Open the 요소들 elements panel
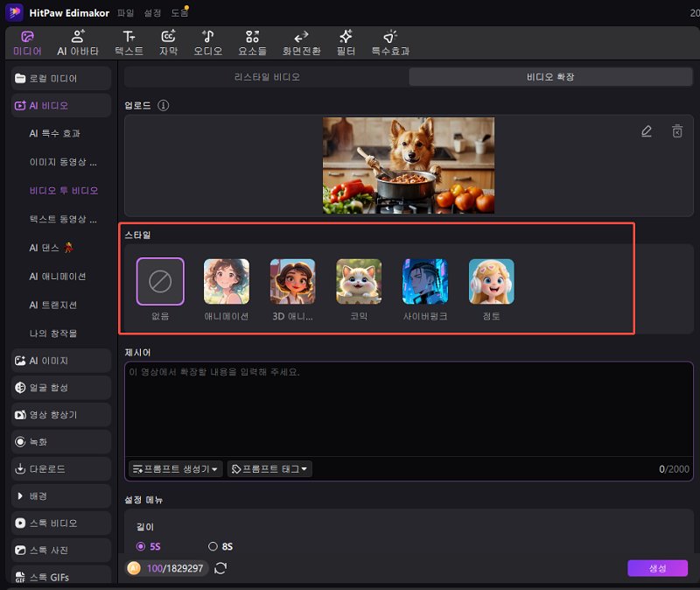700x590 pixels. tap(252, 43)
